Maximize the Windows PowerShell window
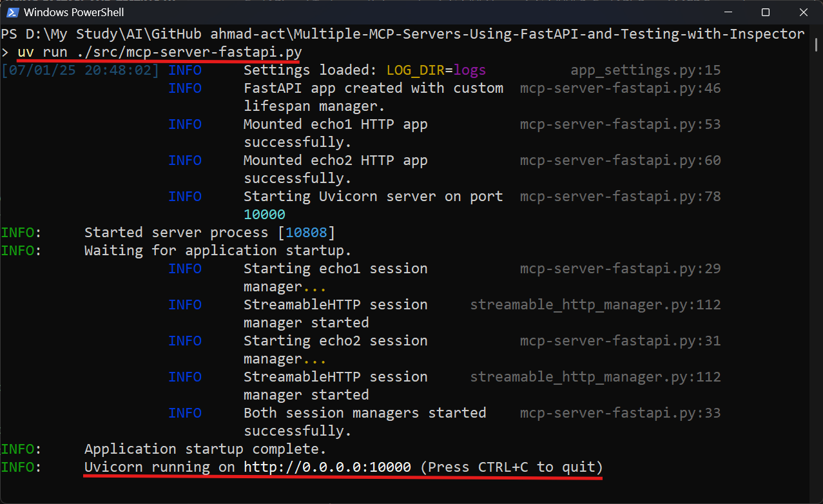 (765, 12)
